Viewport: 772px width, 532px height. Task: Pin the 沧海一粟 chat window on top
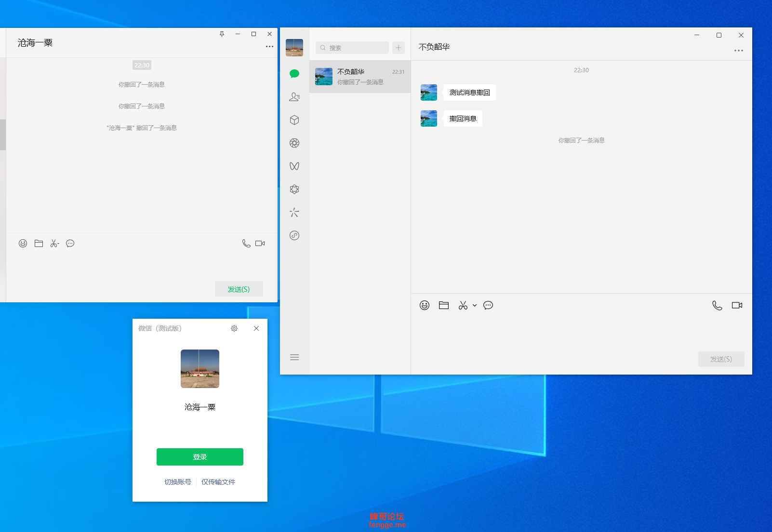pyautogui.click(x=222, y=34)
